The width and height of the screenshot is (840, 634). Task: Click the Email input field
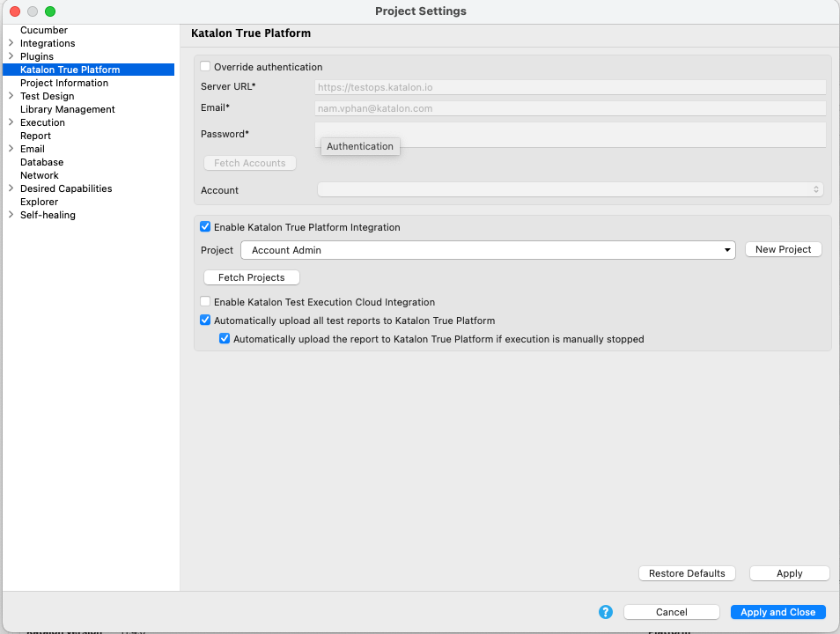(570, 108)
